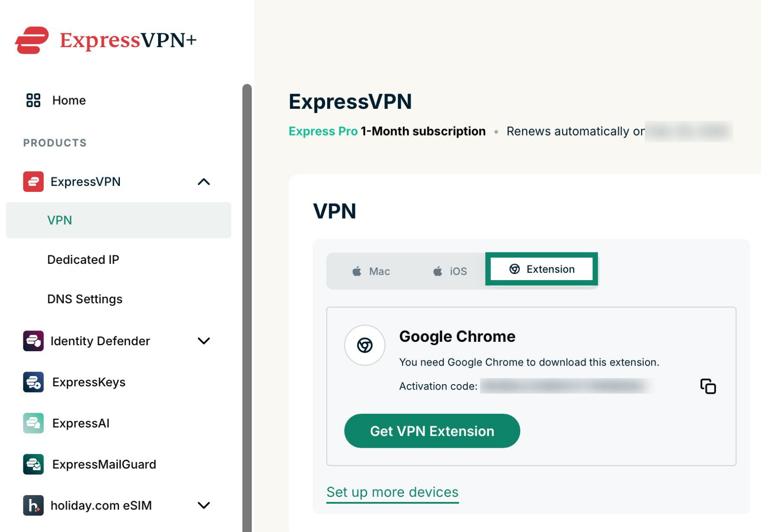The height and width of the screenshot is (532, 761).
Task: Click the Get VPN Extension button
Action: point(432,431)
